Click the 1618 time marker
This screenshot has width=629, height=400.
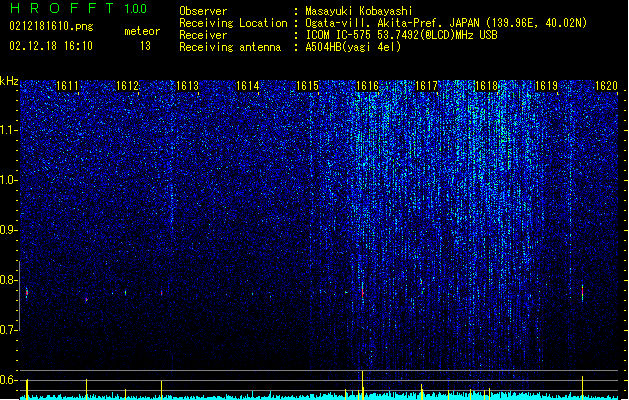click(486, 86)
